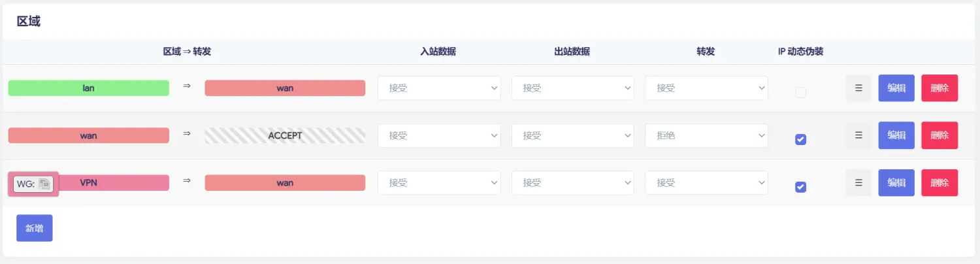This screenshot has width=980, height=264.
Task: Expand the outbound data dropdown for VPN zone
Action: 573,183
